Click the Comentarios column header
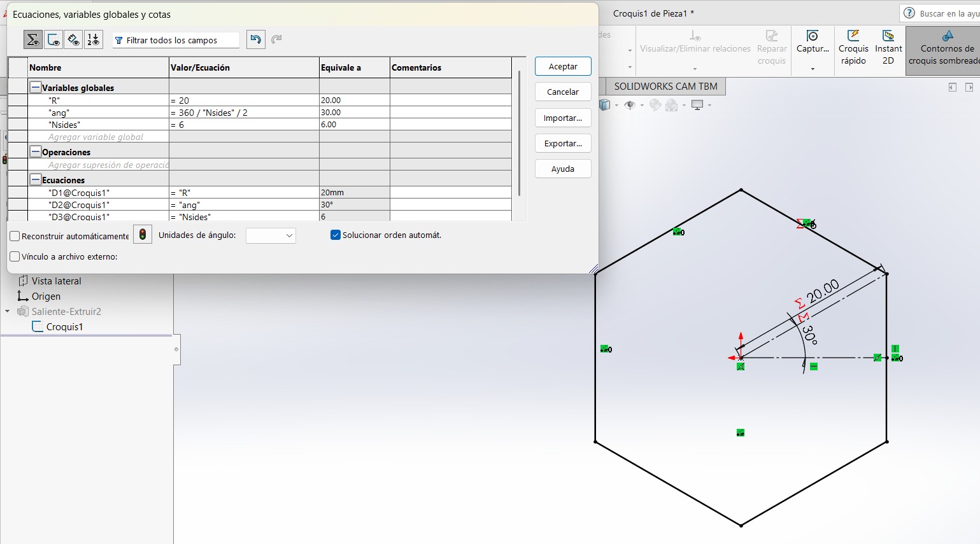980x544 pixels. point(451,67)
